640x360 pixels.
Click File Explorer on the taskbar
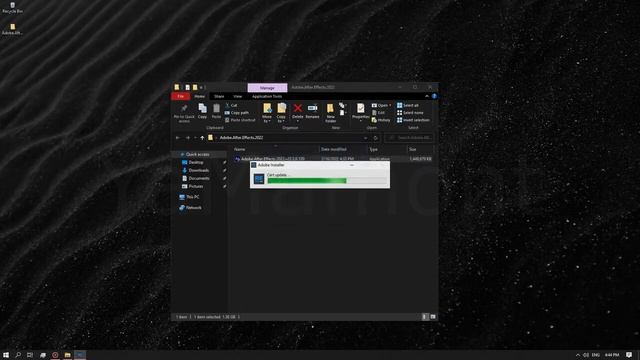67,355
